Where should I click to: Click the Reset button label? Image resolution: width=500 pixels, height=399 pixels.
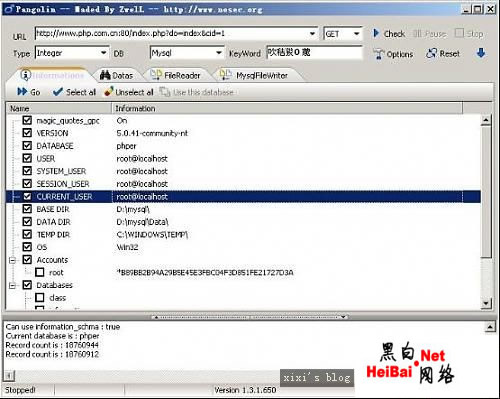449,53
